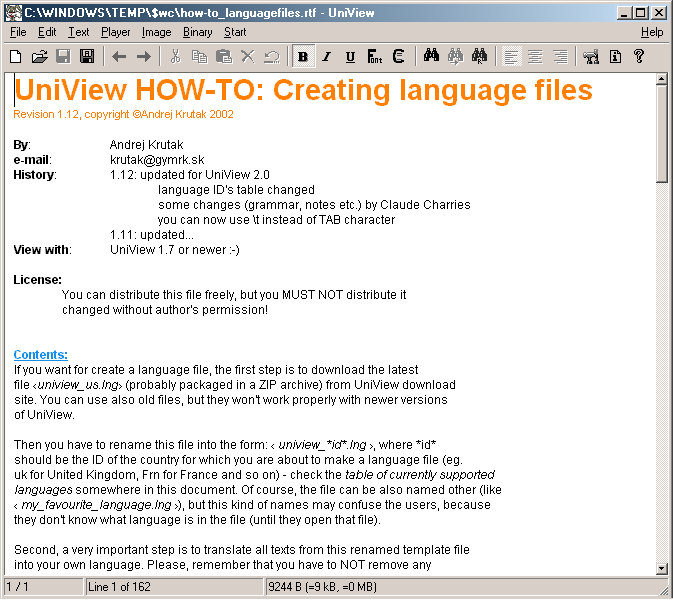Viewport: 673px width, 600px height.
Task: Click the 'License:' heading
Action: click(37, 280)
